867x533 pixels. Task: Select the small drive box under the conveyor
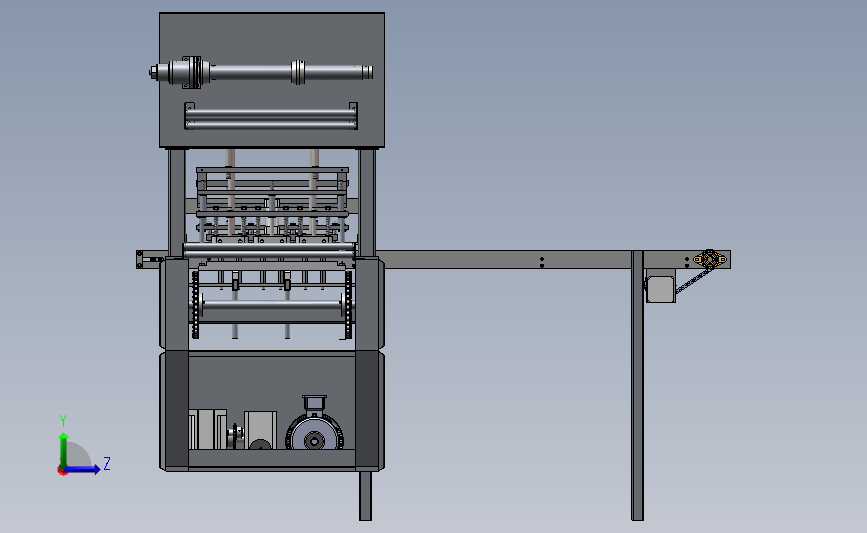pos(661,289)
